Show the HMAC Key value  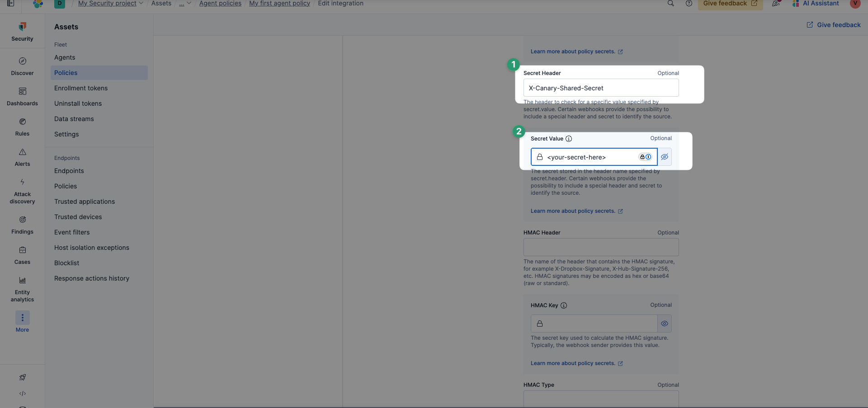[x=664, y=324]
